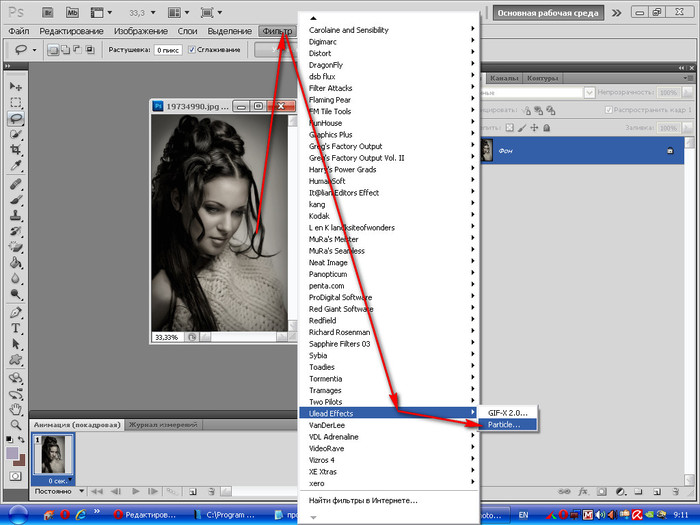Open Редактиров... taskbar window
This screenshot has height=525, width=700.
[x=145, y=515]
